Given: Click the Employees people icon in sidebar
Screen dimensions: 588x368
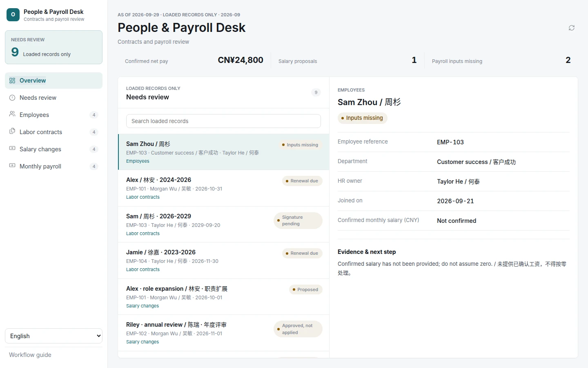Looking at the screenshot, I should pyautogui.click(x=12, y=114).
